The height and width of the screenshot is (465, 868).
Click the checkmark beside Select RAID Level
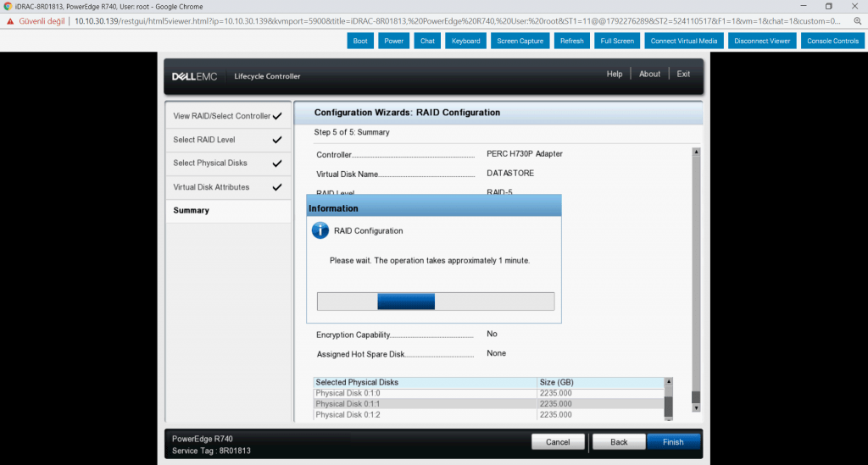click(276, 140)
